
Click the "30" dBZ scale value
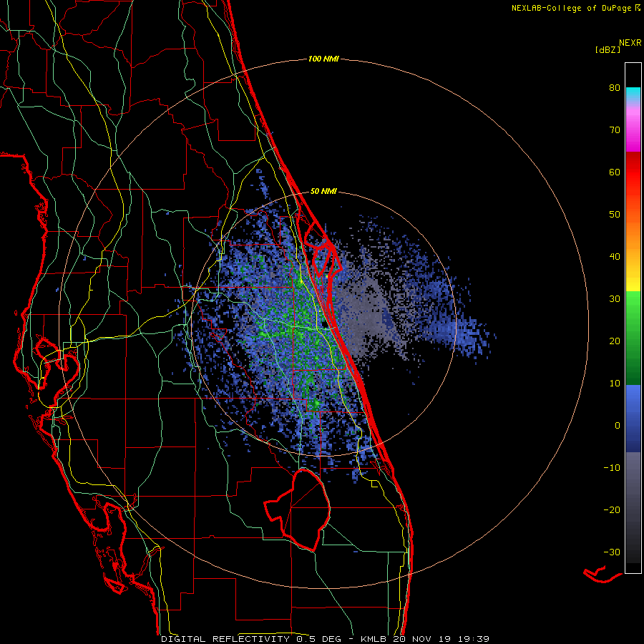click(x=615, y=299)
